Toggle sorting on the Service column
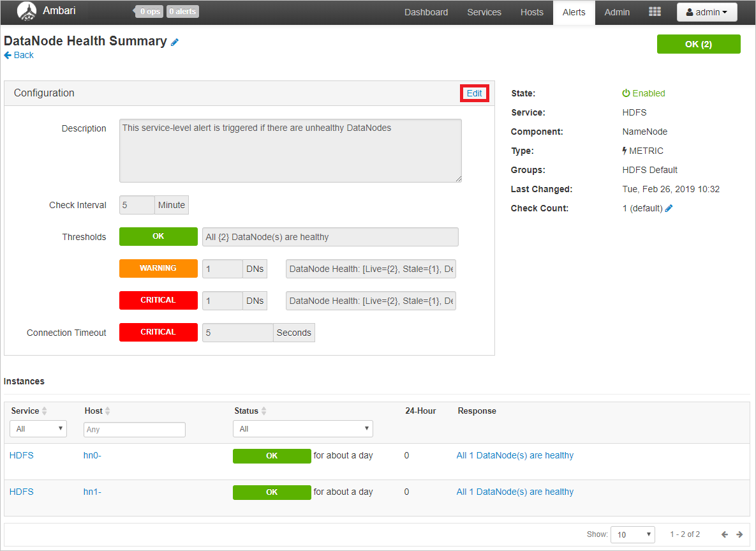Image resolution: width=756 pixels, height=551 pixels. point(45,411)
